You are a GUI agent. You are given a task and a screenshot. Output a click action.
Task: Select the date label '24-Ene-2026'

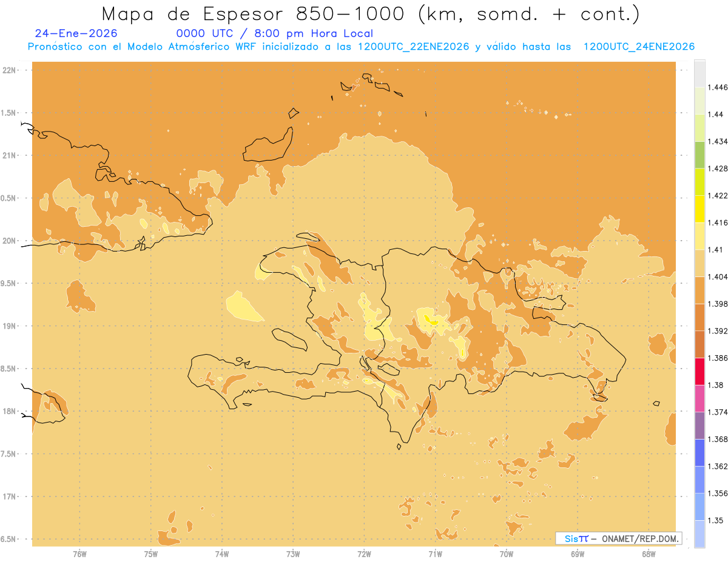(x=76, y=33)
